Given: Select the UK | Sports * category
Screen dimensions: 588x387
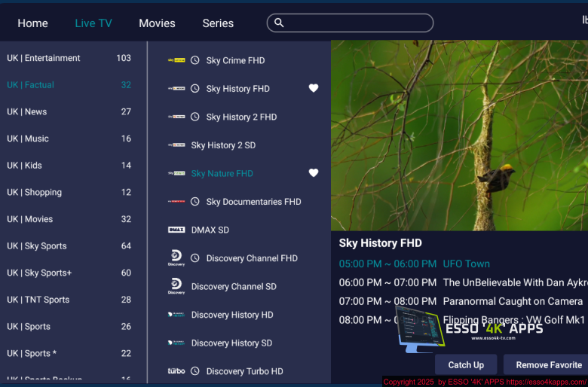Looking at the screenshot, I should pos(69,353).
